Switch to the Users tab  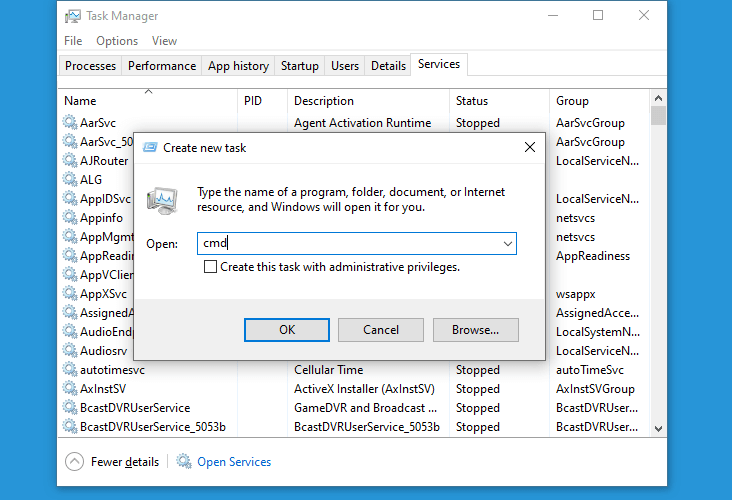pyautogui.click(x=345, y=66)
